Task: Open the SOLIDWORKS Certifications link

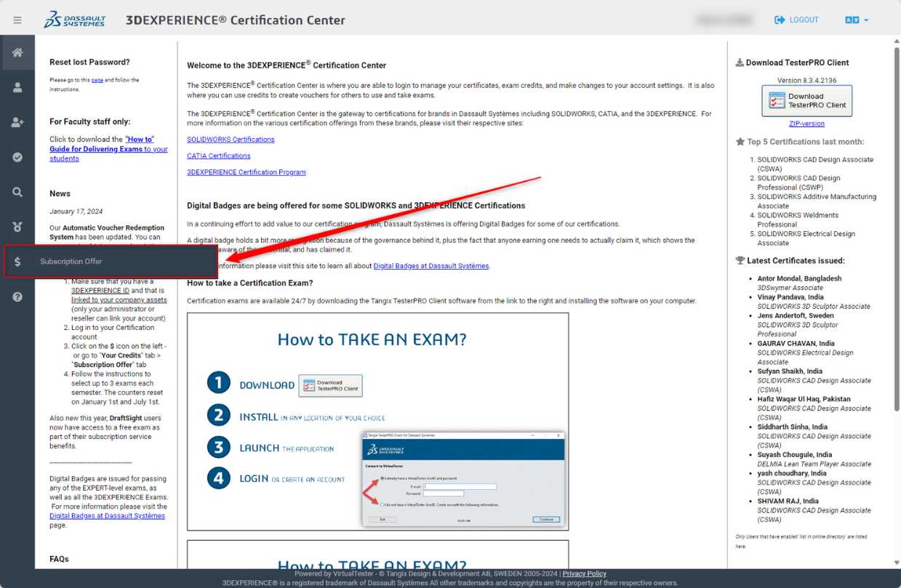Action: point(231,139)
